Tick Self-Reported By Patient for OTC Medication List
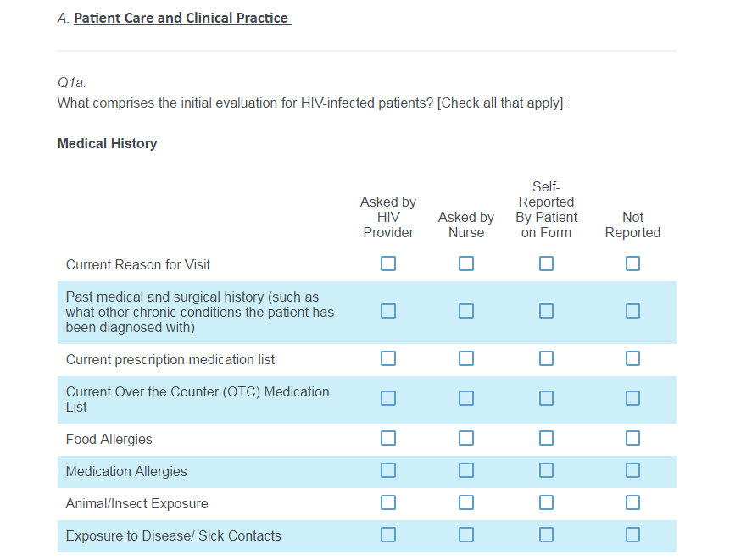741x560 pixels. pos(546,398)
